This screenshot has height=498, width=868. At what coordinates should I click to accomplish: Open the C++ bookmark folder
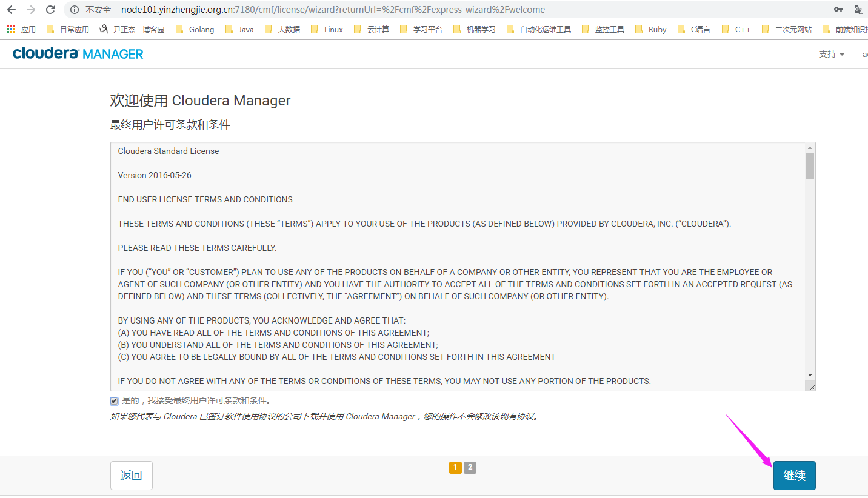click(736, 29)
